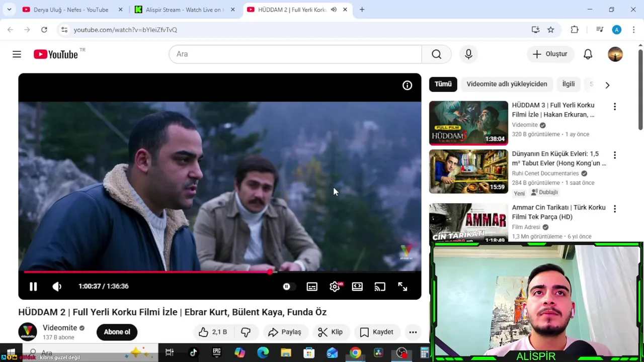Show more filter chips with right arrow
The height and width of the screenshot is (362, 644).
pos(607,85)
